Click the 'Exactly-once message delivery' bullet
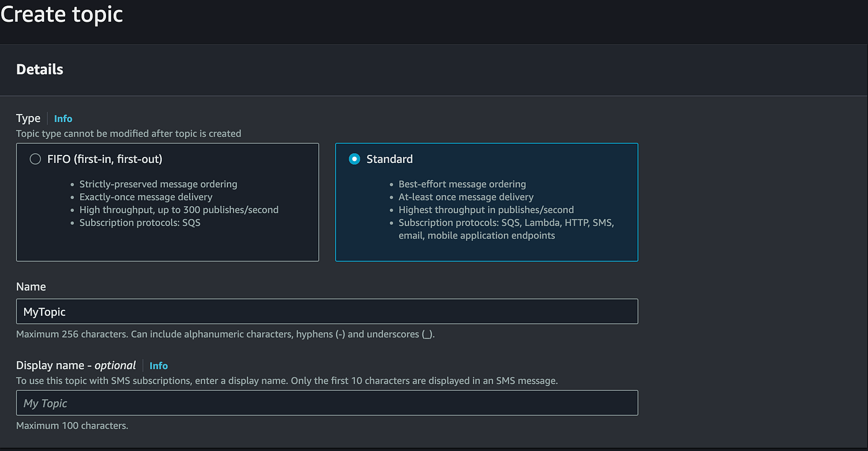The width and height of the screenshot is (868, 451). (146, 197)
